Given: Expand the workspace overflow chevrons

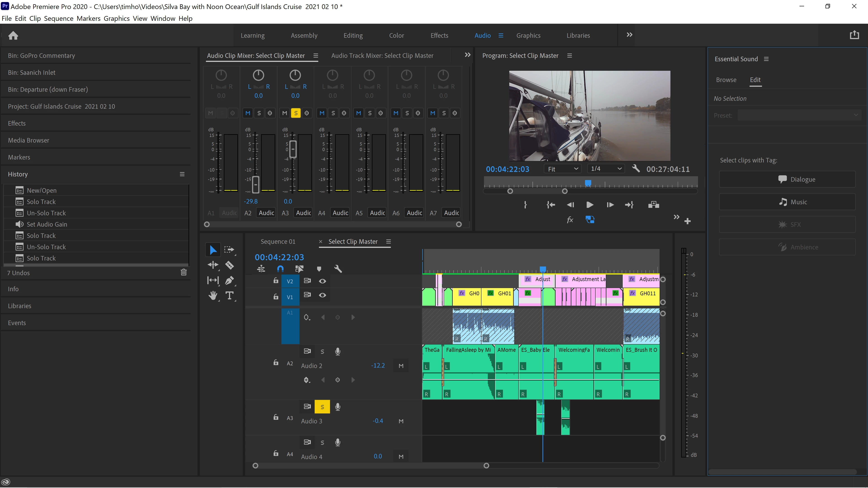Looking at the screenshot, I should click(x=630, y=35).
